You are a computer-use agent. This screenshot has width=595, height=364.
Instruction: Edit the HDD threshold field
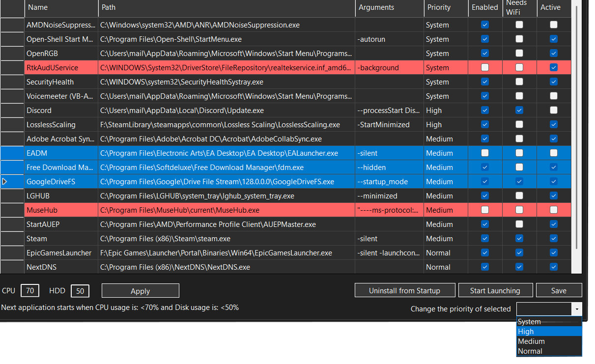(x=80, y=291)
